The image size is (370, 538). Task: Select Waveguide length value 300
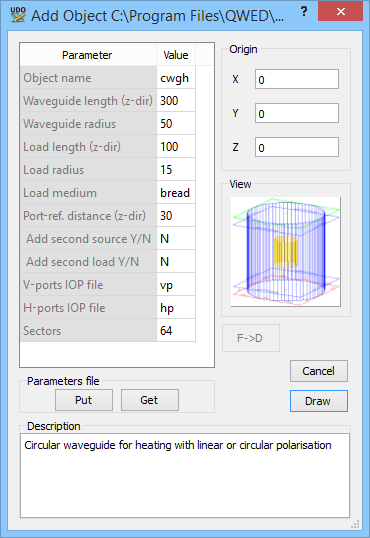[x=176, y=101]
